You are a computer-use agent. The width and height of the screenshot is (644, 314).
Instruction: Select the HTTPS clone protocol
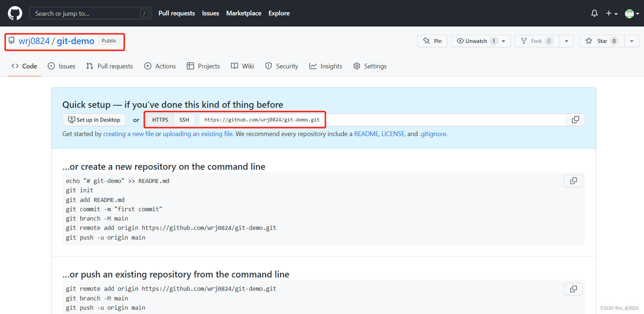pyautogui.click(x=160, y=120)
